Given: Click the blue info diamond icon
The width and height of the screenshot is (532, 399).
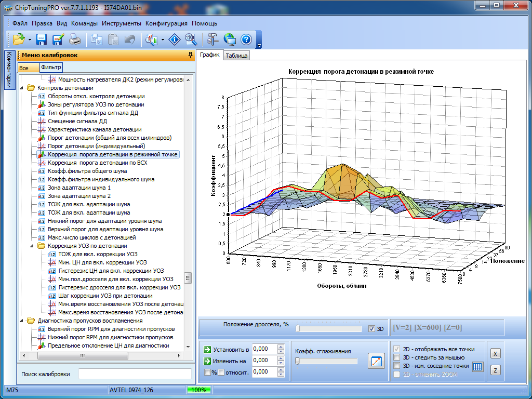Looking at the screenshot, I should (176, 39).
